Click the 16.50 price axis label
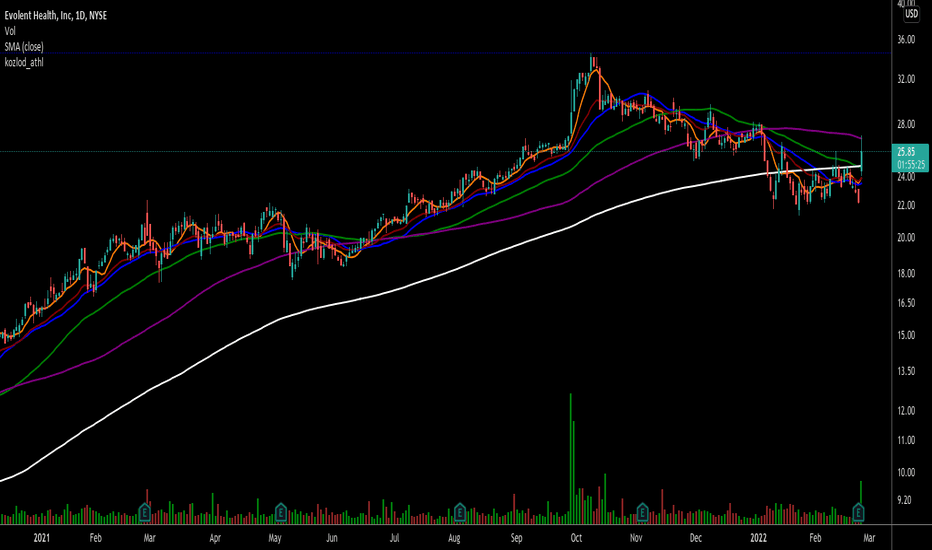Image resolution: width=932 pixels, height=550 pixels. [x=906, y=303]
